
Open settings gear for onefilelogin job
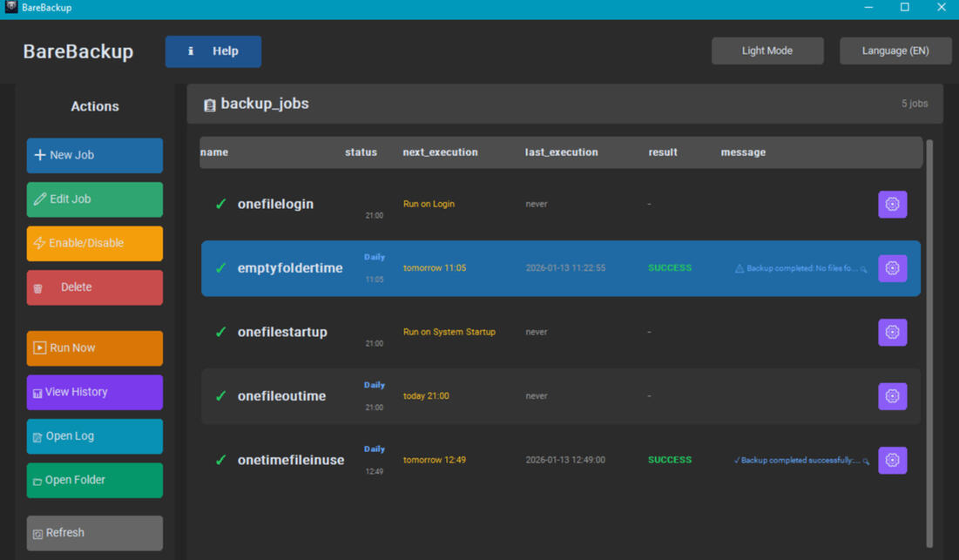[x=892, y=205]
